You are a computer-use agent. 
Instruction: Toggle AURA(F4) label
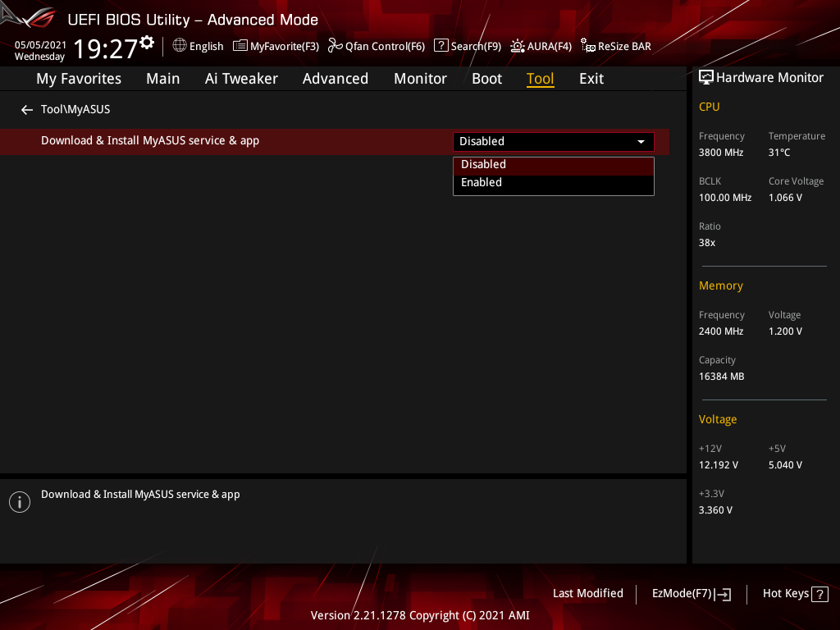pyautogui.click(x=549, y=47)
